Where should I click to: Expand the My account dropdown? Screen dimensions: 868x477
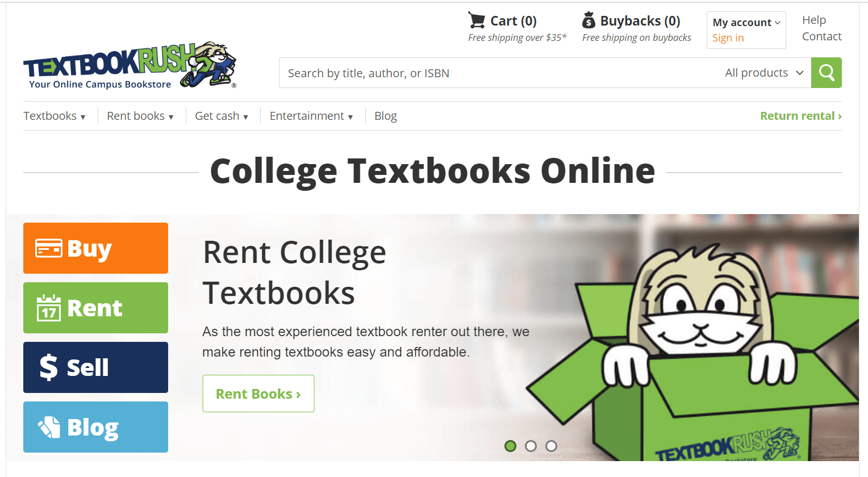click(746, 23)
